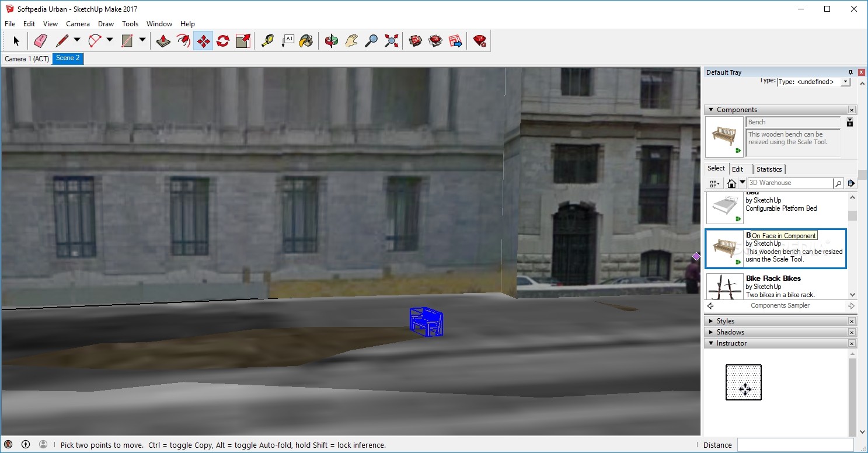
Task: Pick the Tape Measure tool
Action: [267, 41]
